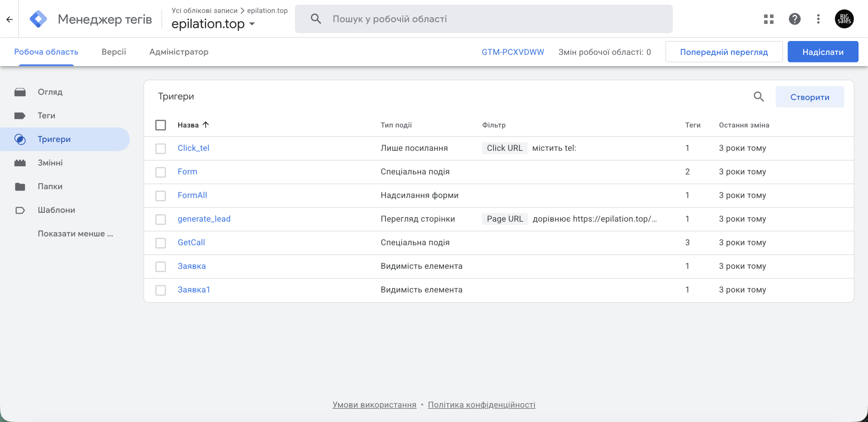Click the Попередній перегляд button
The width and height of the screenshot is (868, 422).
coord(724,52)
